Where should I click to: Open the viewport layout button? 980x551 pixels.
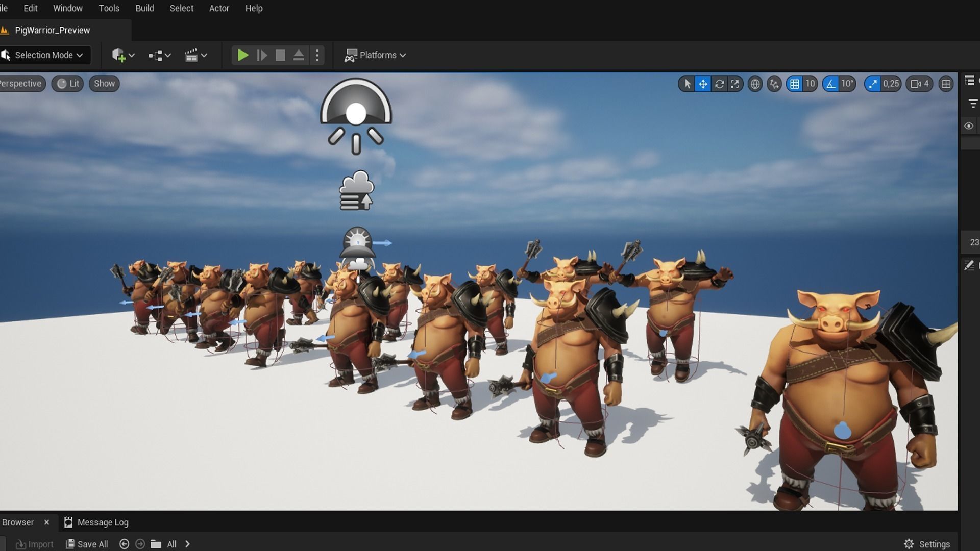point(946,84)
